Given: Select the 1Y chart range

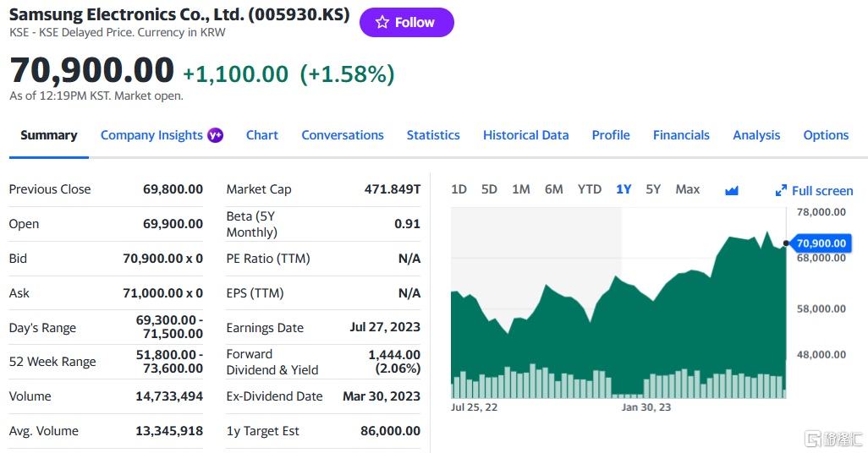Looking at the screenshot, I should [624, 189].
